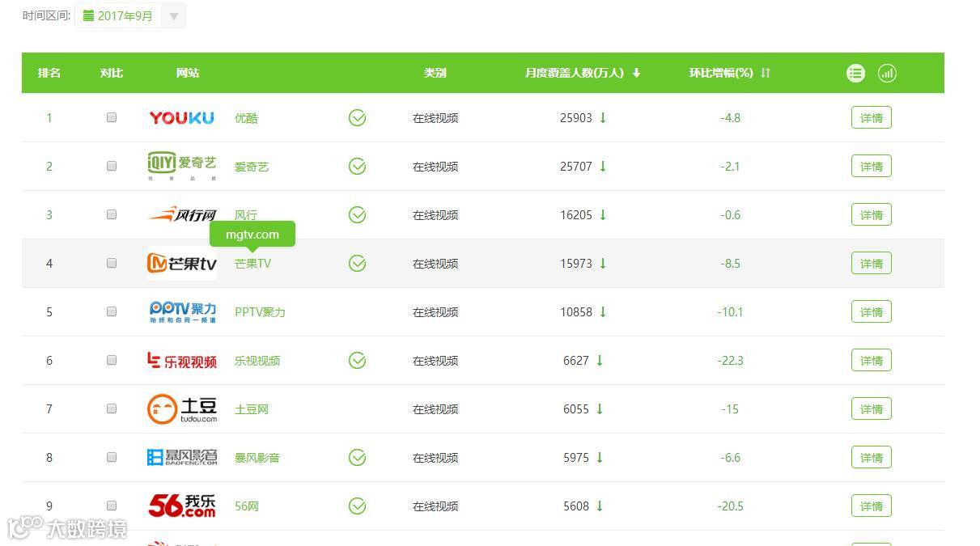Open the 优酷 site name link

click(246, 118)
